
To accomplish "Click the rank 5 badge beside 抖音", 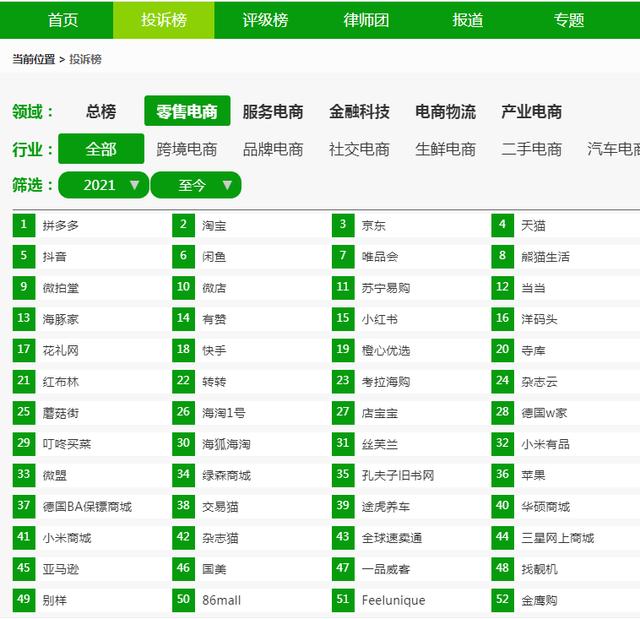I will 24,256.
